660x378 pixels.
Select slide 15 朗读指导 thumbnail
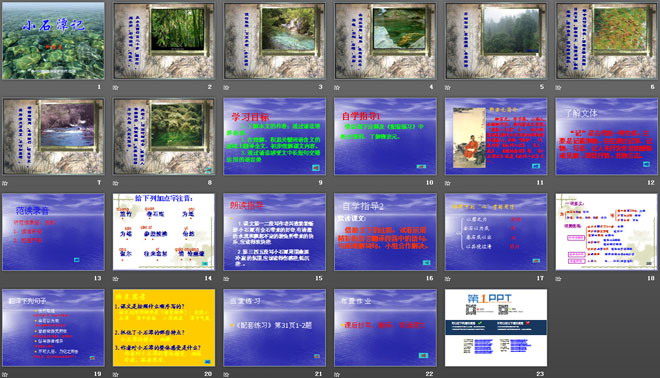pos(274,232)
